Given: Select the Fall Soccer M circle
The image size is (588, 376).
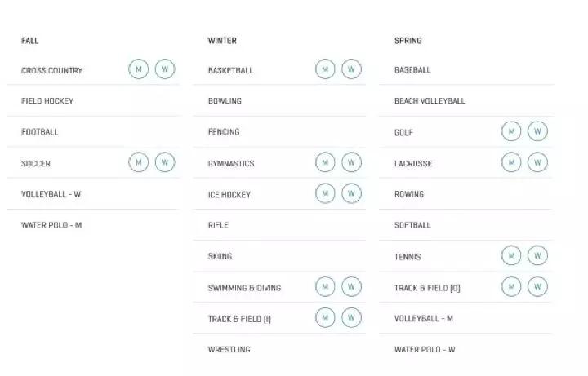Looking at the screenshot, I should tap(139, 162).
